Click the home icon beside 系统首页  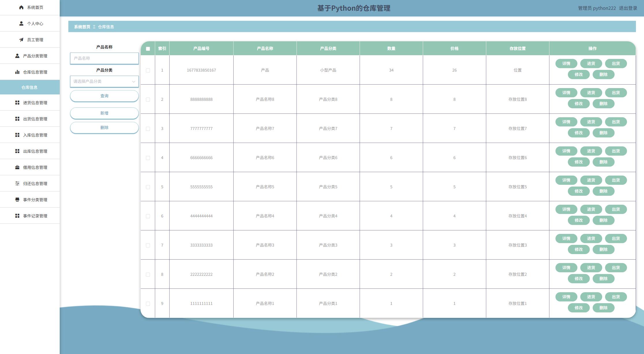[x=21, y=8]
